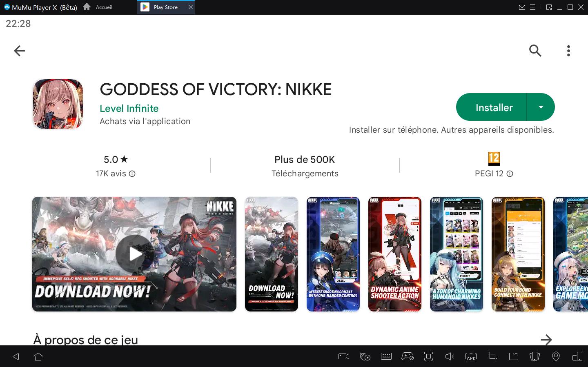Click the fullscreen capture icon
This screenshot has width=588, height=367.
[x=428, y=356]
